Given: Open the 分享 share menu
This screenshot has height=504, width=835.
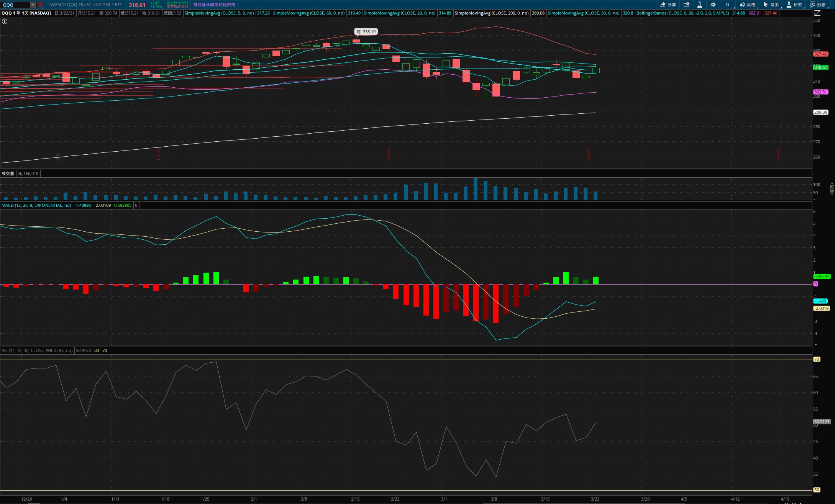Looking at the screenshot, I should (x=668, y=5).
